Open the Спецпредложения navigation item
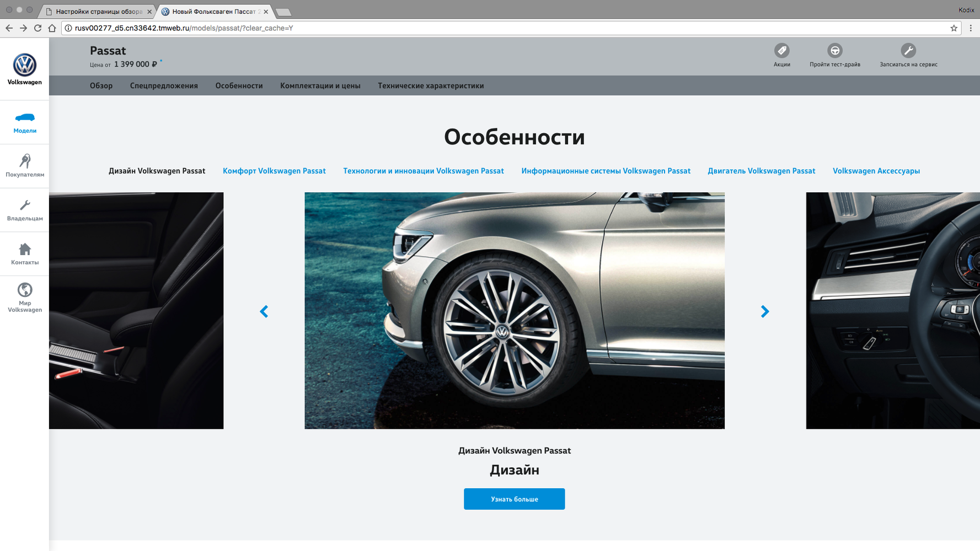Viewport: 980px width, 551px height. (164, 85)
